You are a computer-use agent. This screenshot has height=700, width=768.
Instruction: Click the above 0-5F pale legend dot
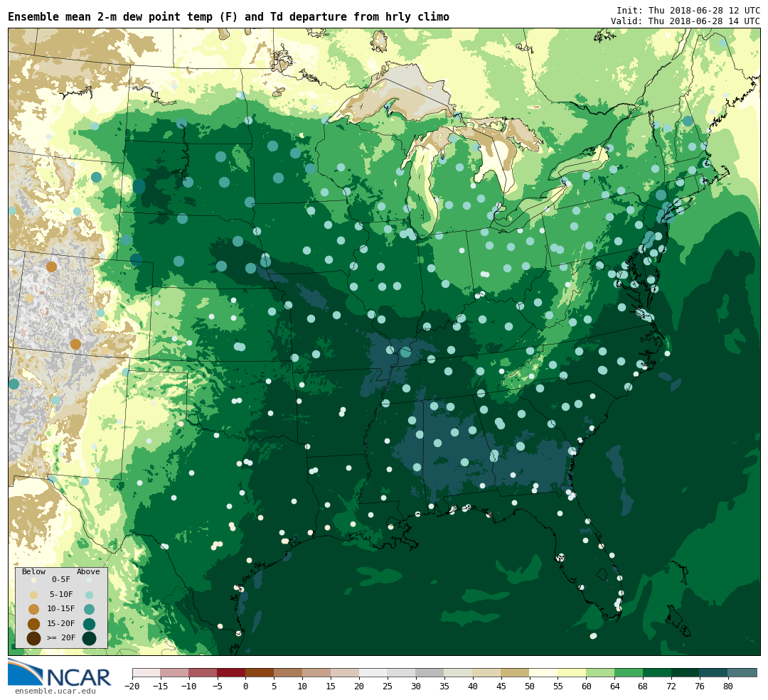pos(89,581)
